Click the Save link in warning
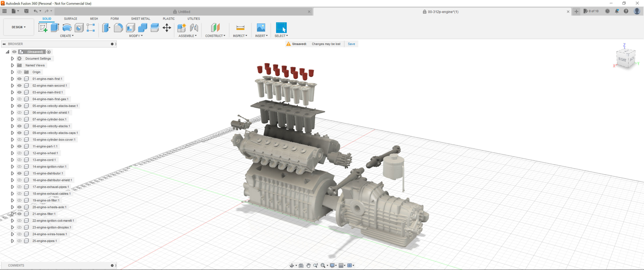The height and width of the screenshot is (270, 644). [351, 44]
